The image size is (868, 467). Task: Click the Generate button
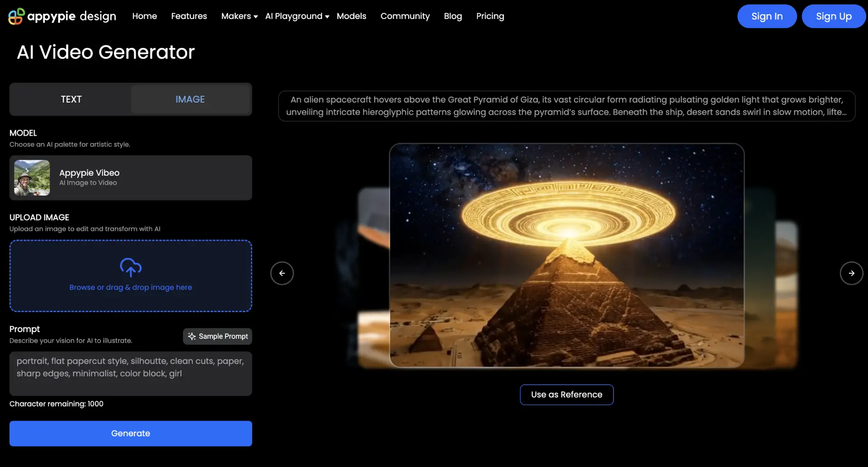click(x=130, y=433)
